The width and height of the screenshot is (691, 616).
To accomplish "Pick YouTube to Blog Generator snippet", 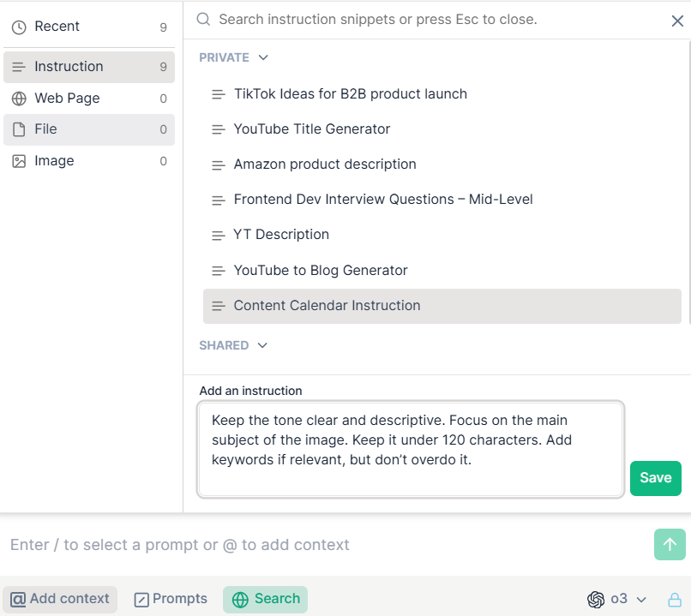I will pos(442,271).
